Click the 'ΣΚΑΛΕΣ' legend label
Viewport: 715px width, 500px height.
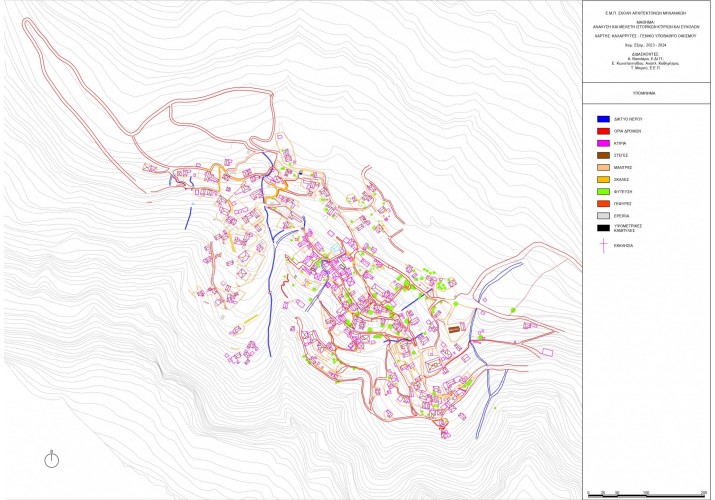point(621,180)
